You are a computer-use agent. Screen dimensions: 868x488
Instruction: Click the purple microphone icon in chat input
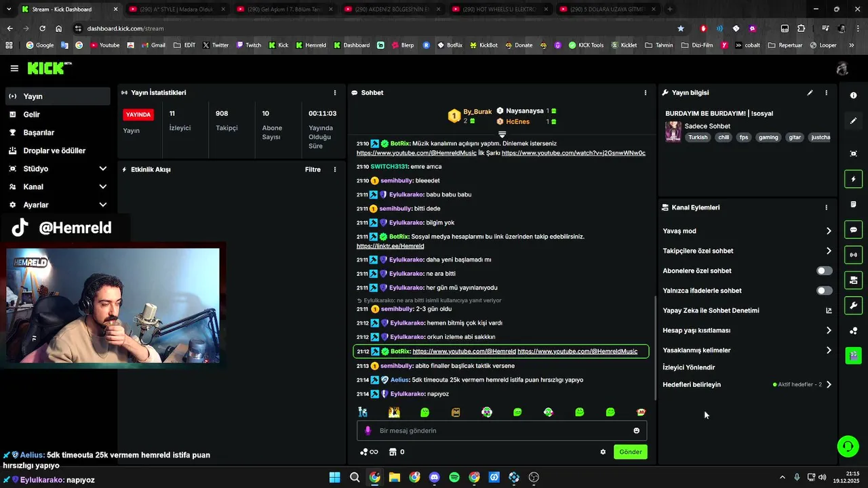pos(368,430)
